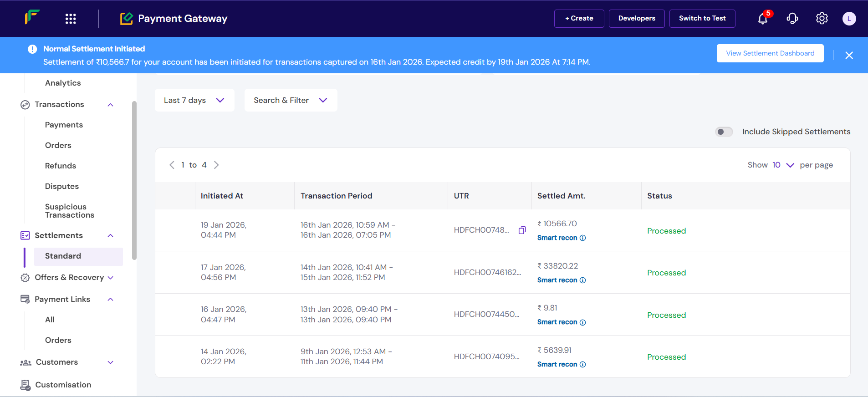
Task: Click the support headset icon
Action: tap(792, 19)
